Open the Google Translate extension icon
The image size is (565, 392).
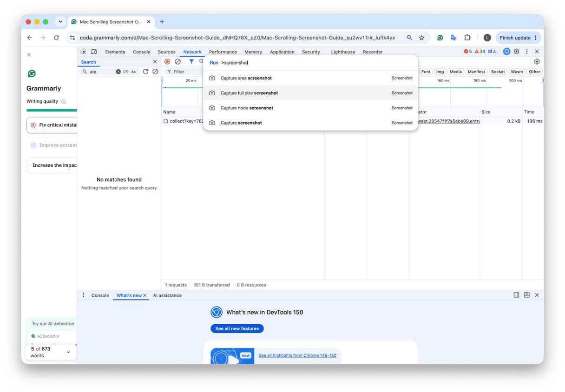point(453,38)
